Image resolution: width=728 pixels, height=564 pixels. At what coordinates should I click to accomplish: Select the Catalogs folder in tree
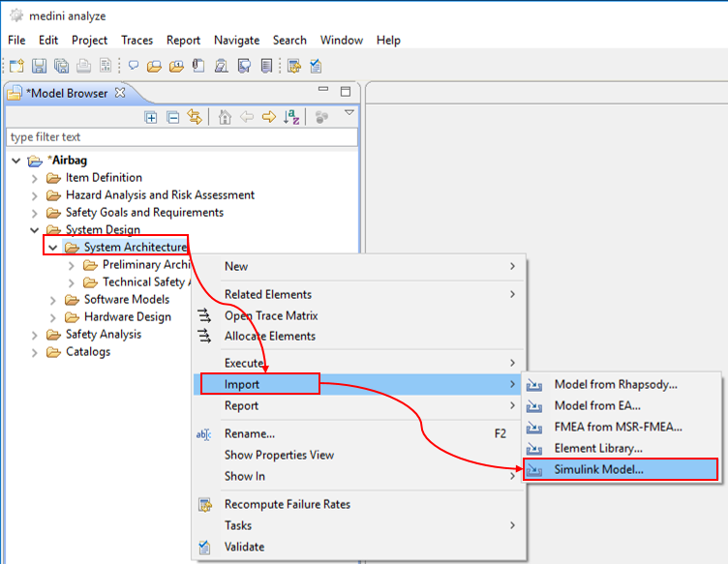(x=87, y=352)
